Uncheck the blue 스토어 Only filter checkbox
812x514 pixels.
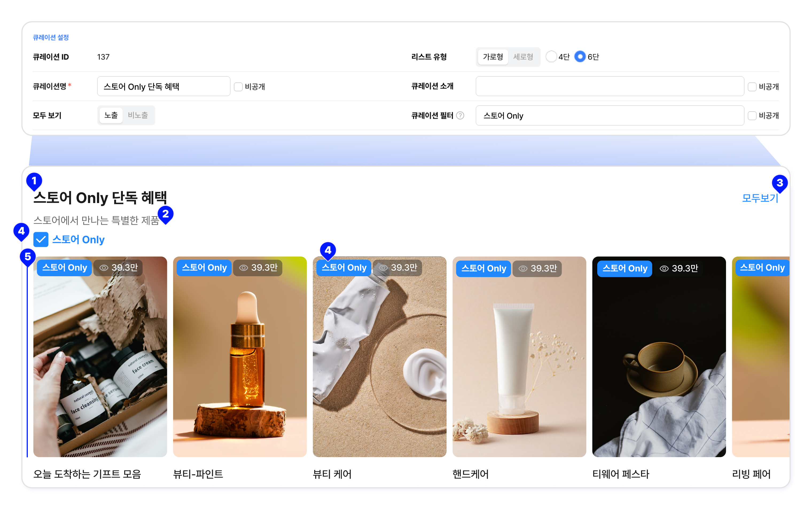(41, 240)
